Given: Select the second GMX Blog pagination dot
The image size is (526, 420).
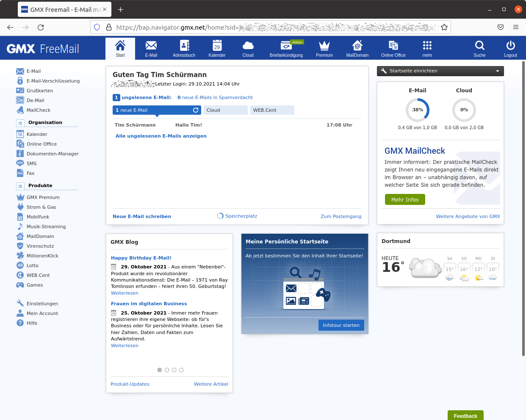Looking at the screenshot, I should 167,370.
